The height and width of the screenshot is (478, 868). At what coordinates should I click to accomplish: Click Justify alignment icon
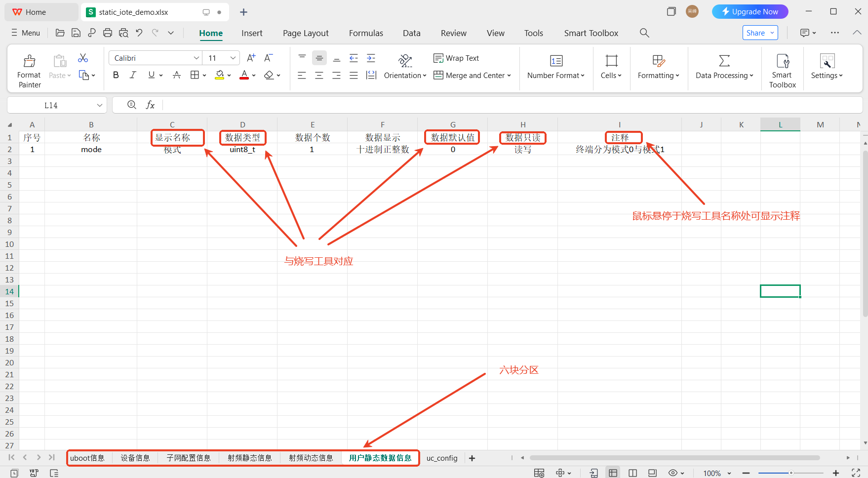point(354,75)
